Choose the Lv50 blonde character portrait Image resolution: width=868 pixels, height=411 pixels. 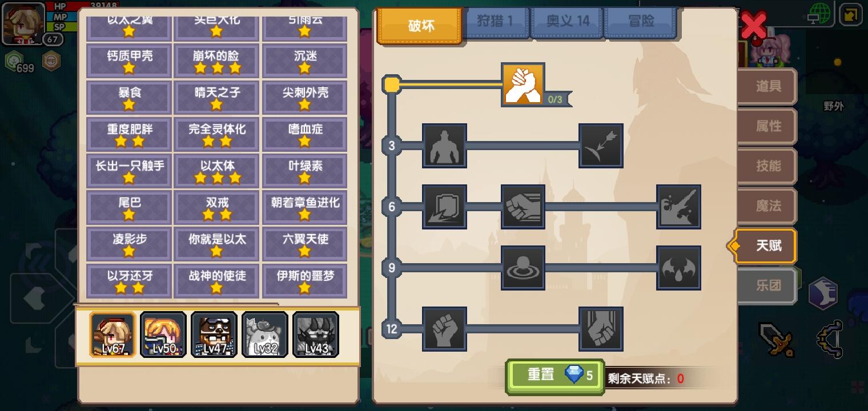[163, 335]
